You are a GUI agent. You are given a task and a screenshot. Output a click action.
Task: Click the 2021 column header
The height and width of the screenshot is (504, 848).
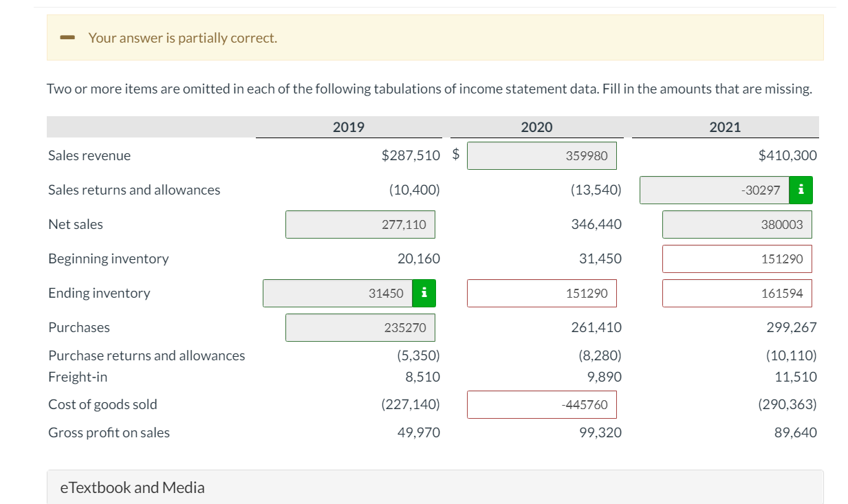(725, 127)
